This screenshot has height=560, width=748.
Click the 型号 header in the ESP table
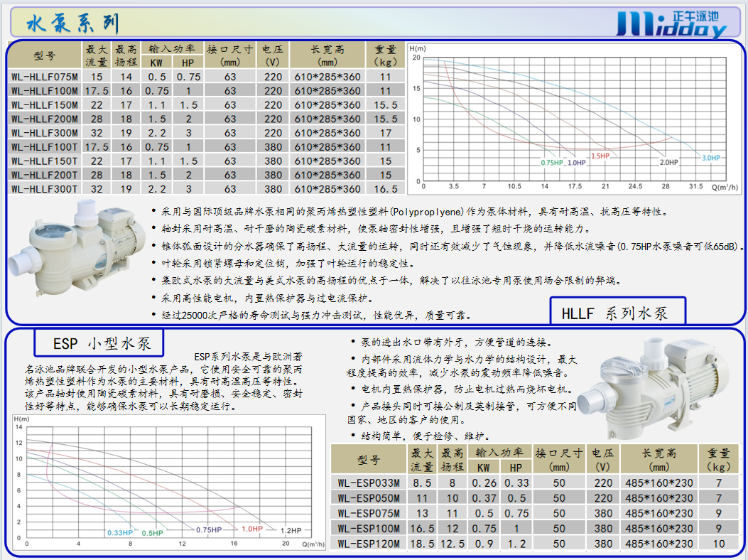point(369,460)
